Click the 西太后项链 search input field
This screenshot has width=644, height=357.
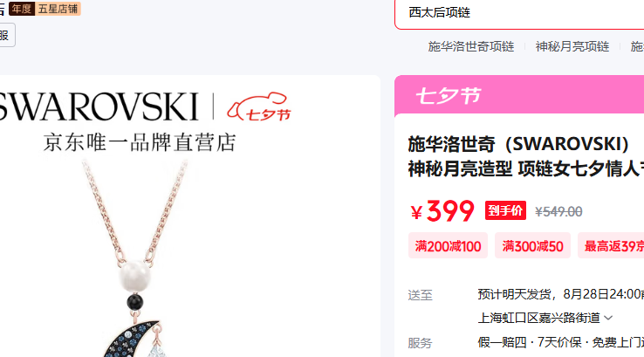click(x=519, y=12)
